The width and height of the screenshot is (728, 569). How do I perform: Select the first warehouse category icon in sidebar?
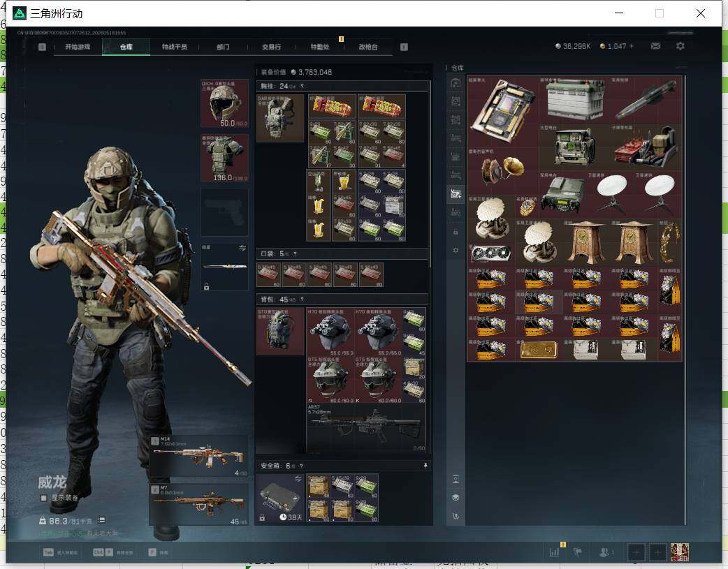pos(456,83)
